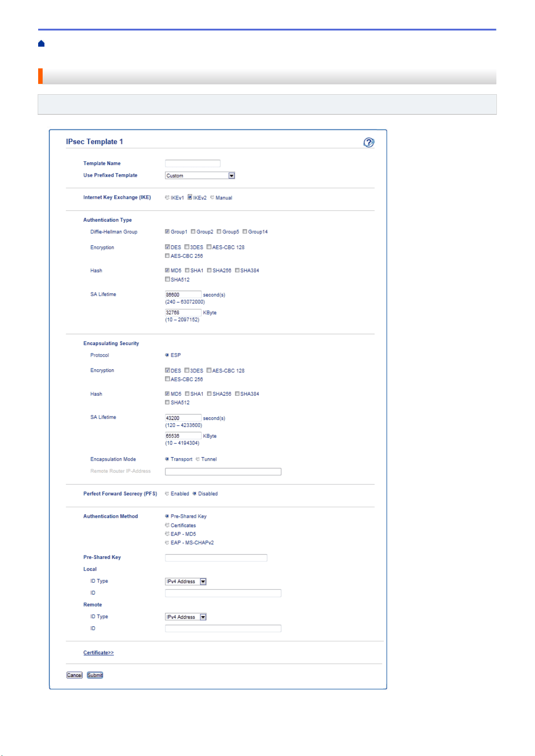The width and height of the screenshot is (535, 756).
Task: Expand the Remote ID Type dropdown
Action: click(186, 617)
